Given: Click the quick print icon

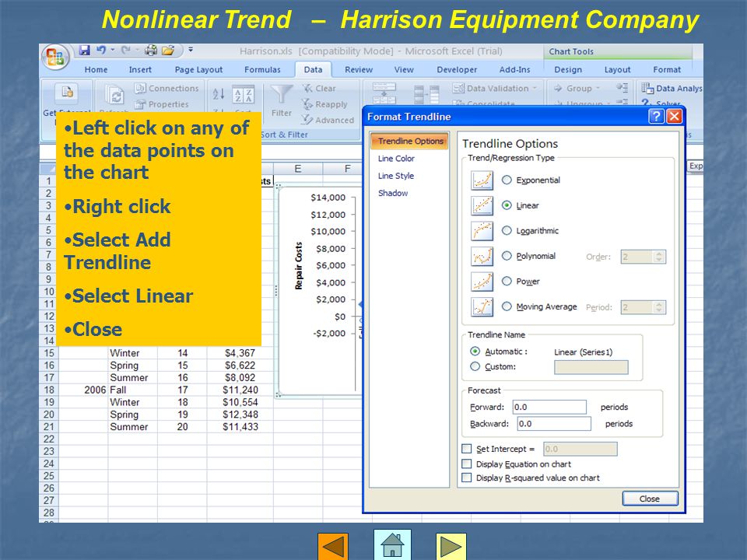Looking at the screenshot, I should [151, 50].
